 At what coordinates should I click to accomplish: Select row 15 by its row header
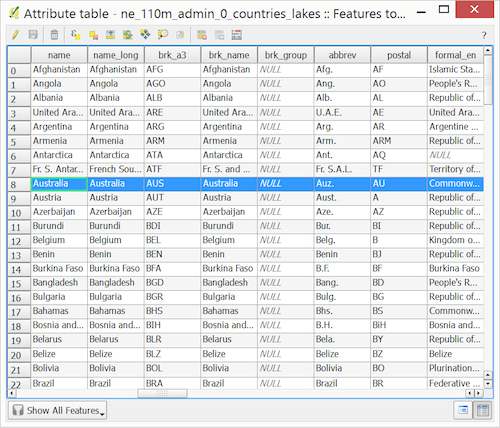pos(19,283)
